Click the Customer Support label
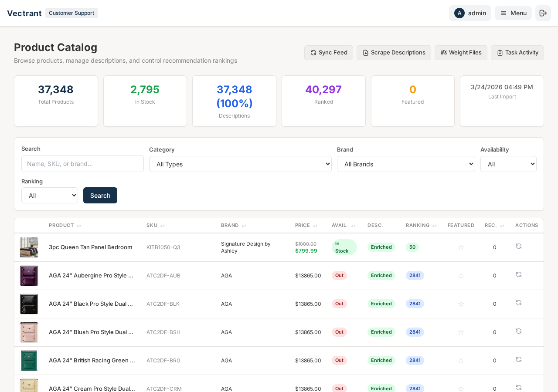558x392 pixels. 71,13
